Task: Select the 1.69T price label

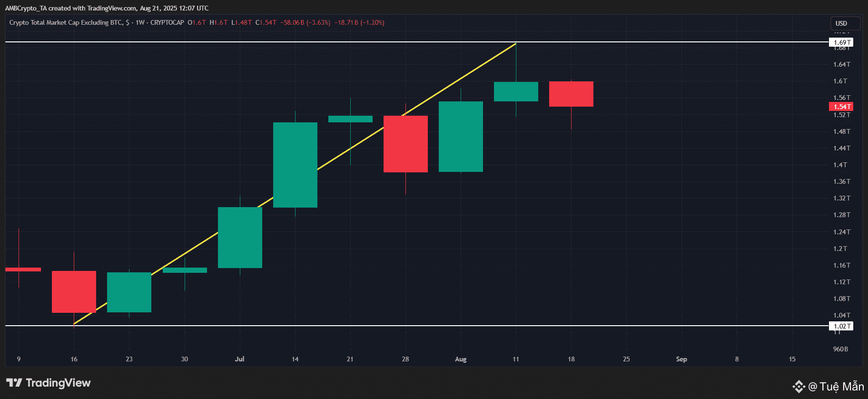Action: pyautogui.click(x=841, y=42)
